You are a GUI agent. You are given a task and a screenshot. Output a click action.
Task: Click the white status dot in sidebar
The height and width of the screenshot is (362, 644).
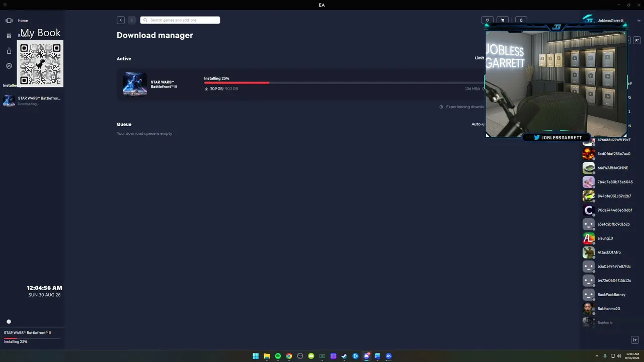point(9,322)
